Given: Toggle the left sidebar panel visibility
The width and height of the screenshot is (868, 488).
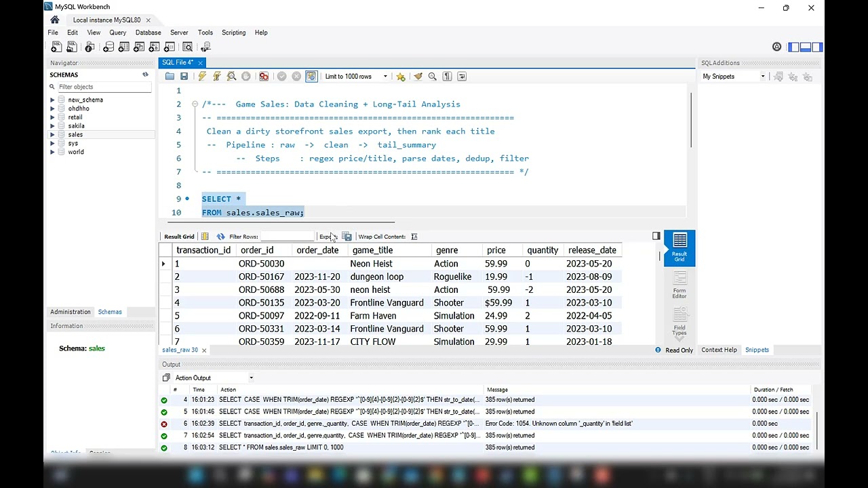Looking at the screenshot, I should (793, 47).
